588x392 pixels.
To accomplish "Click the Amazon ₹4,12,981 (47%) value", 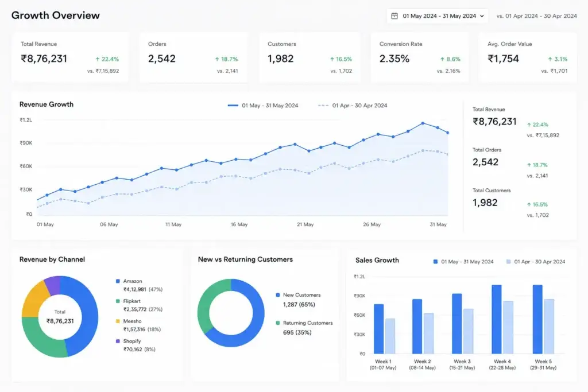I will [x=143, y=289].
